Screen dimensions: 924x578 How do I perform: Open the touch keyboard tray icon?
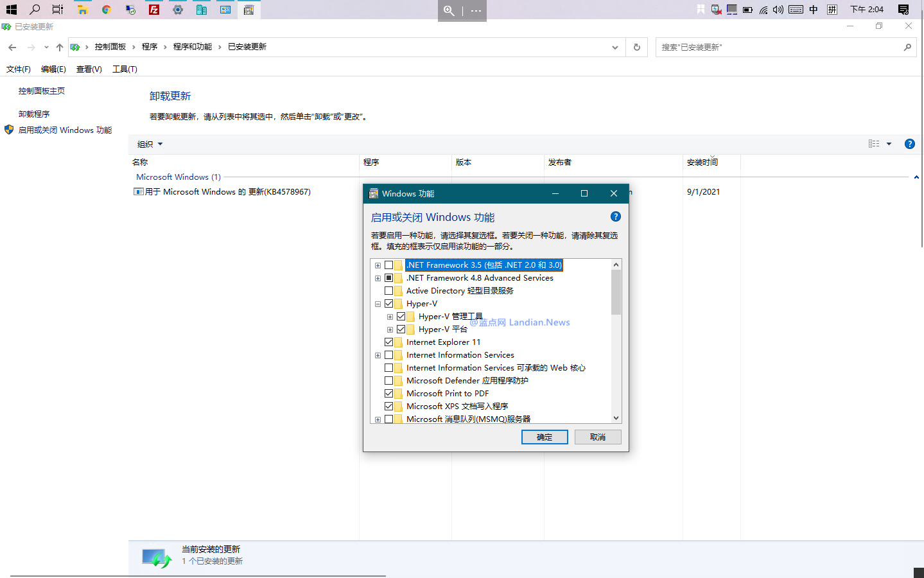coord(796,10)
